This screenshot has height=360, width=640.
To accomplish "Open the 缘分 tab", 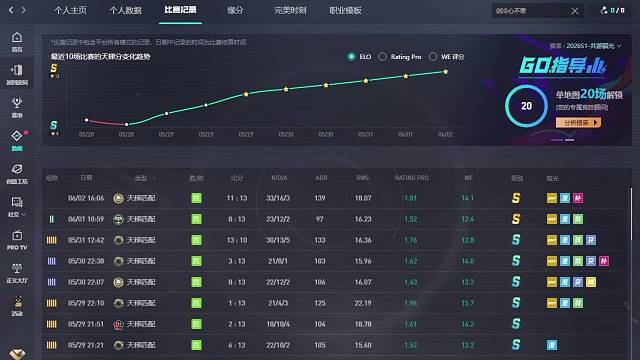I will tap(235, 11).
